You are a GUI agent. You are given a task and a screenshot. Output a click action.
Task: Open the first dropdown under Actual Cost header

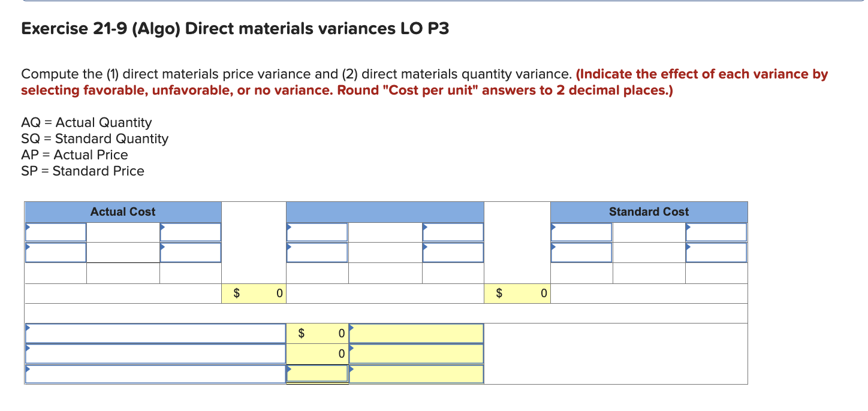55,231
